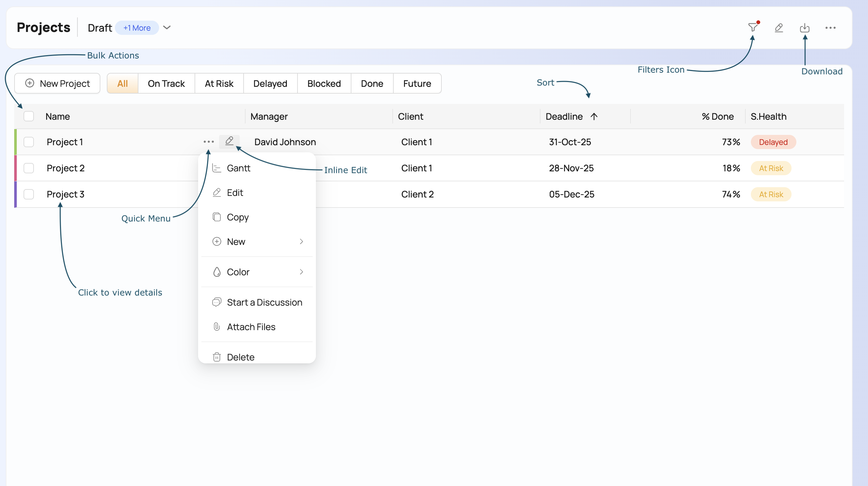Viewport: 868px width, 486px height.
Task: Click the +1 More filter chip
Action: 137,28
